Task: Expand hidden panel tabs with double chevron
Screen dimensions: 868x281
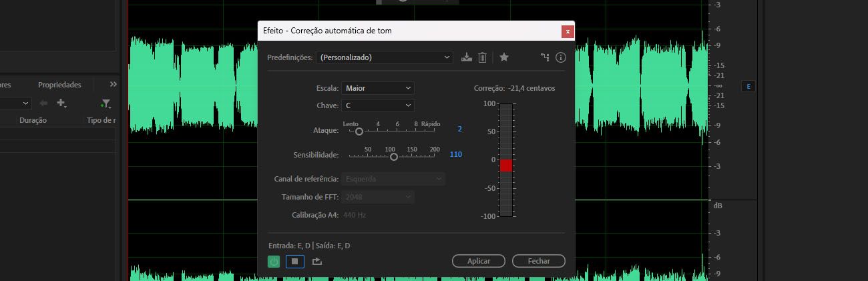Action: tap(114, 84)
